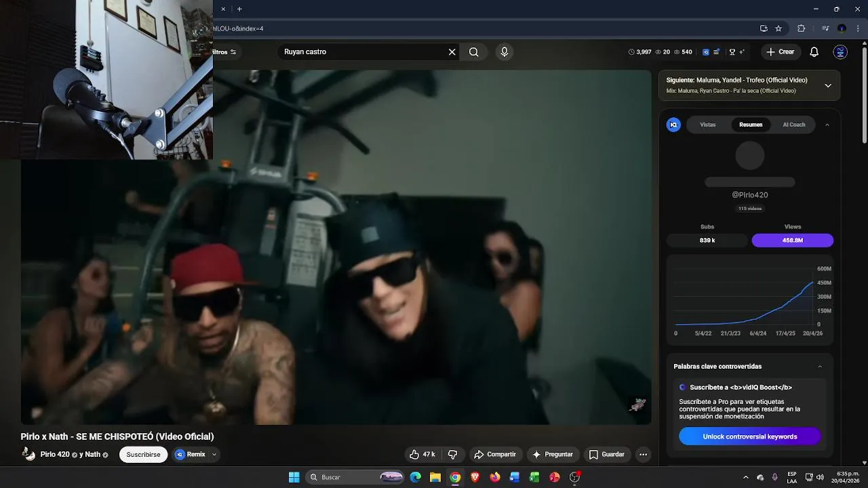Like the video with 47 k thumbs up
868x488 pixels.
[422, 454]
